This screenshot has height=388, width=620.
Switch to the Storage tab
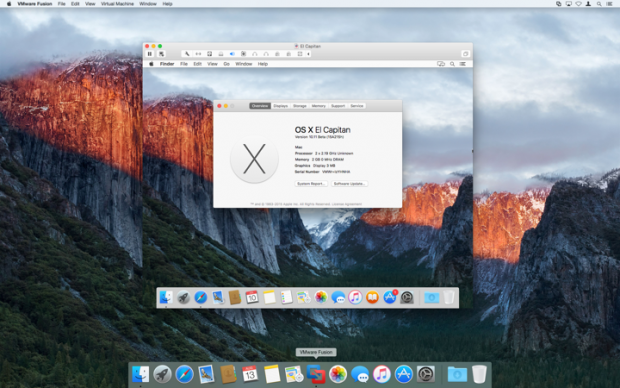tap(300, 106)
